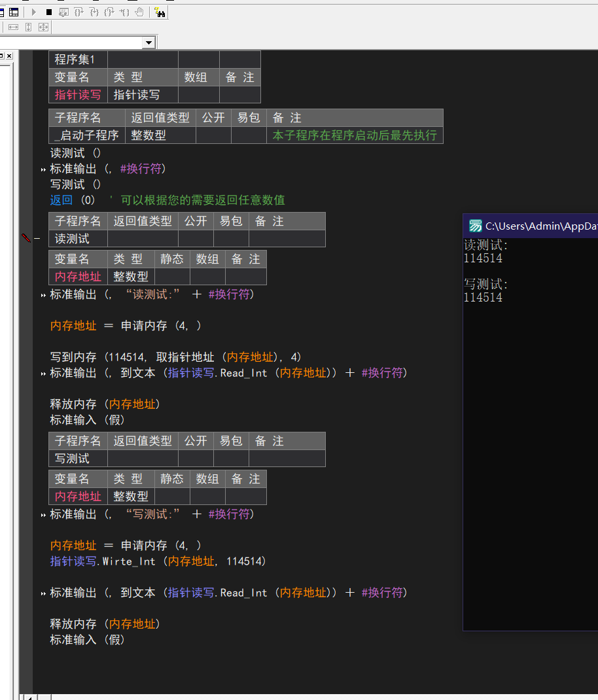Viewport: 598px width, 700px height.
Task: Click the 标准输出 line with string “写测试:”
Action: [x=152, y=514]
